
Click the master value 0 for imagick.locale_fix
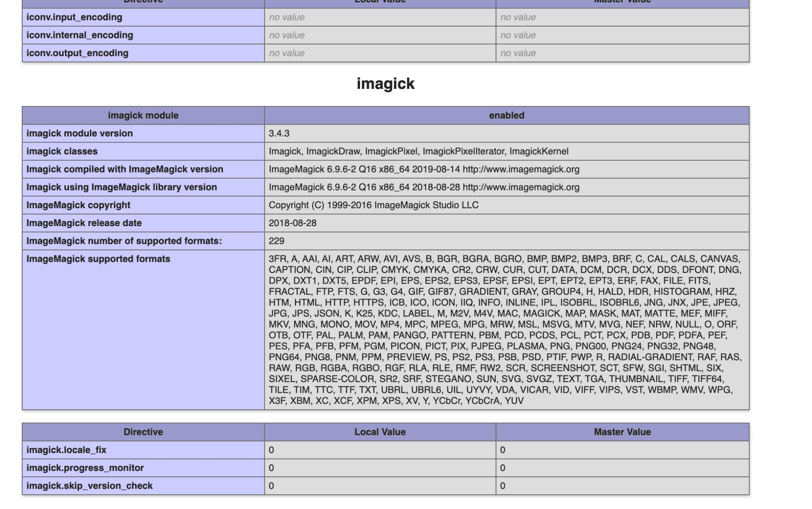click(502, 450)
